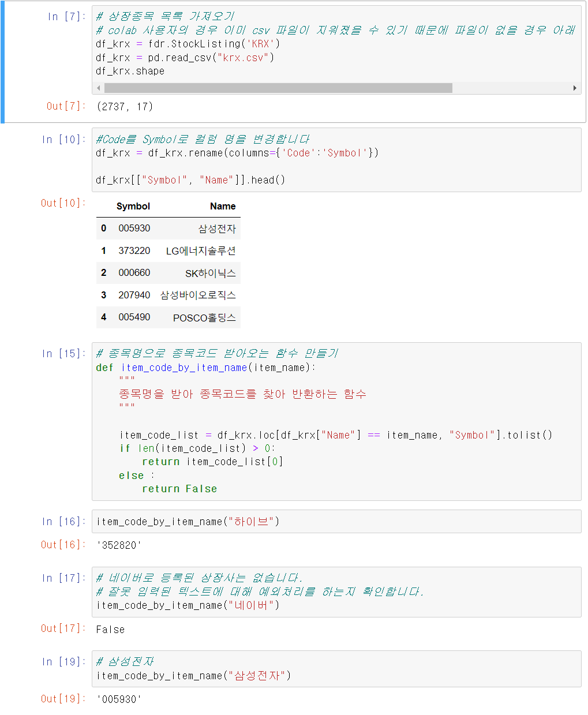The image size is (588, 715).
Task: Click the Out[17] prompt label
Action: (63, 628)
